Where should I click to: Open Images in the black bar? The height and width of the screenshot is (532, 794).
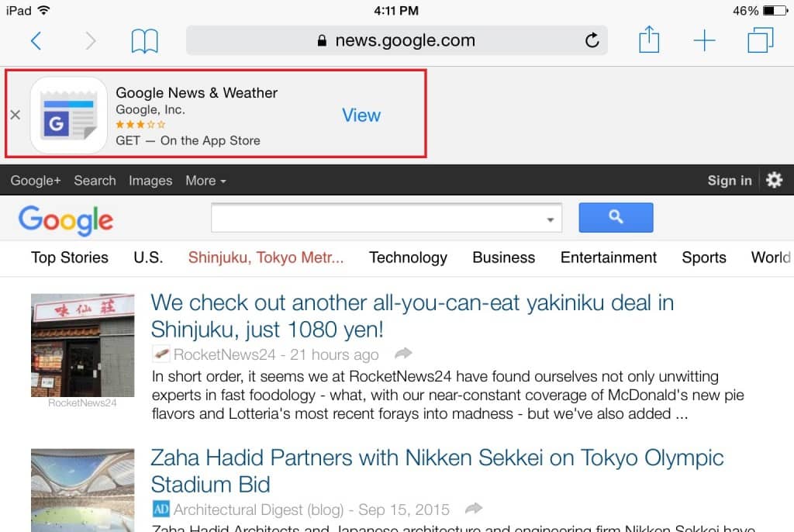150,181
